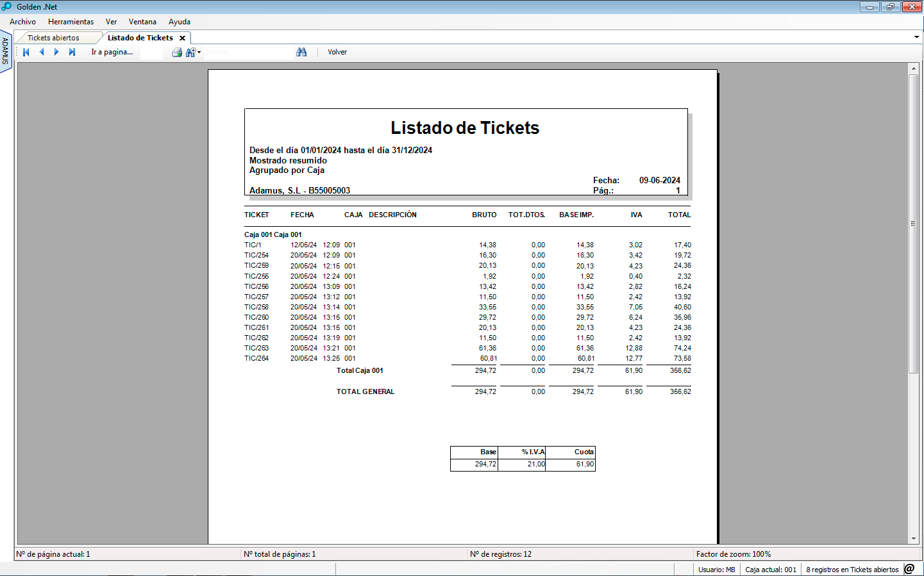The image size is (924, 576).
Task: Close the Listado de Tickets tab
Action: click(182, 38)
